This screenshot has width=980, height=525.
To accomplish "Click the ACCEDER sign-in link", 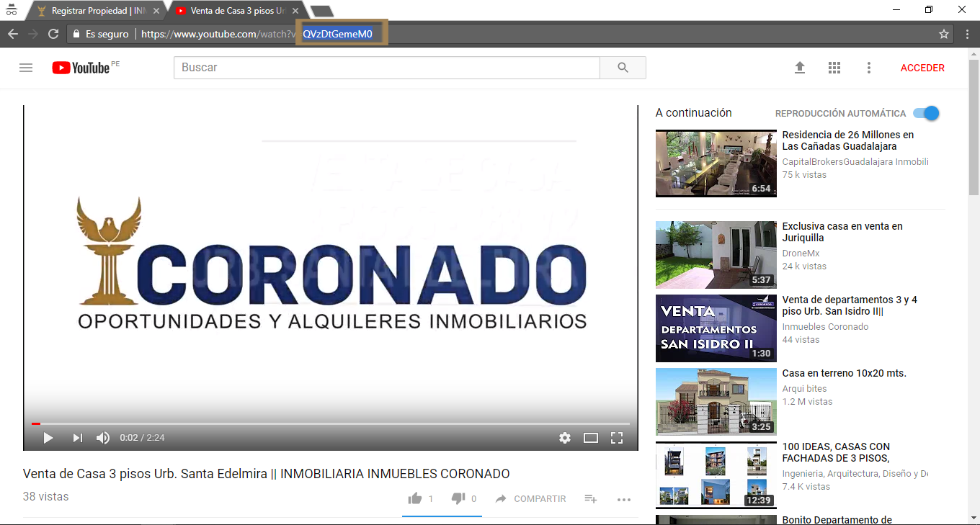I will 922,68.
